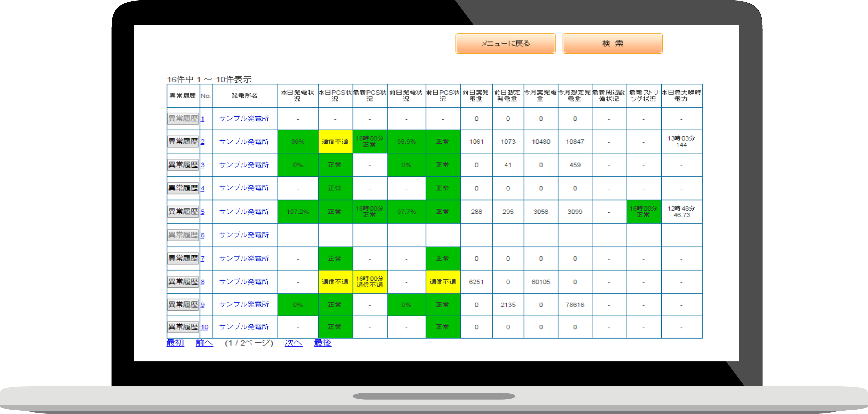Viewport: 868px width, 414px height.
Task: Select サンプル発電所 name in row 5
Action: (x=244, y=212)
